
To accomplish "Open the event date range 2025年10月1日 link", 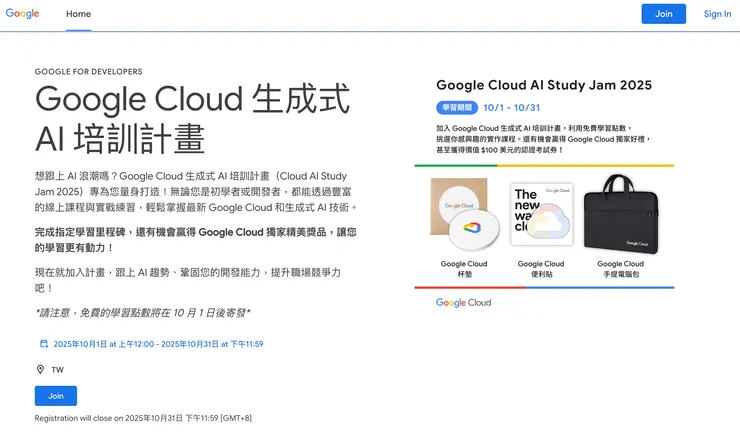I will click(x=158, y=344).
